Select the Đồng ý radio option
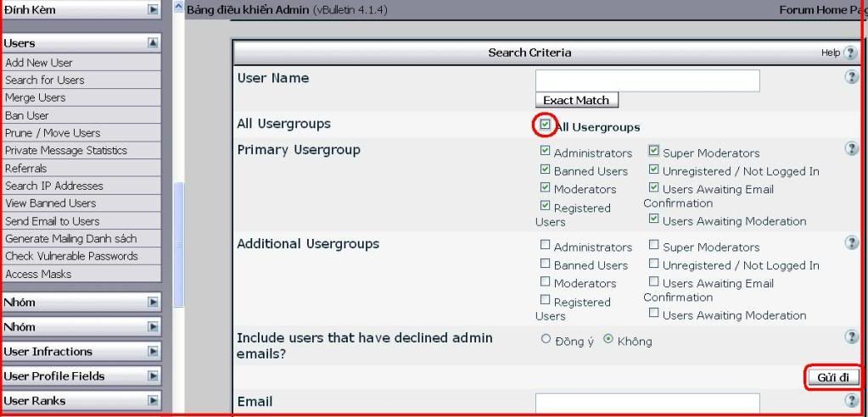Screen dimensions: 868x417 [x=546, y=340]
